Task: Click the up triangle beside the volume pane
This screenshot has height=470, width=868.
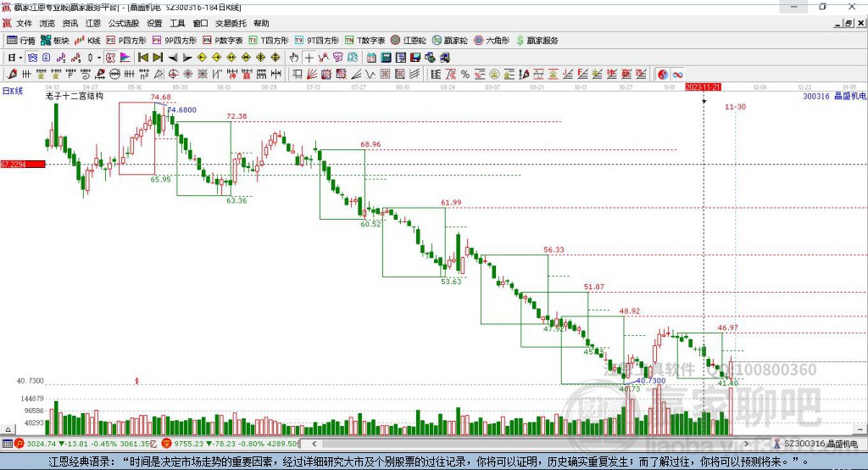Action: [8, 429]
